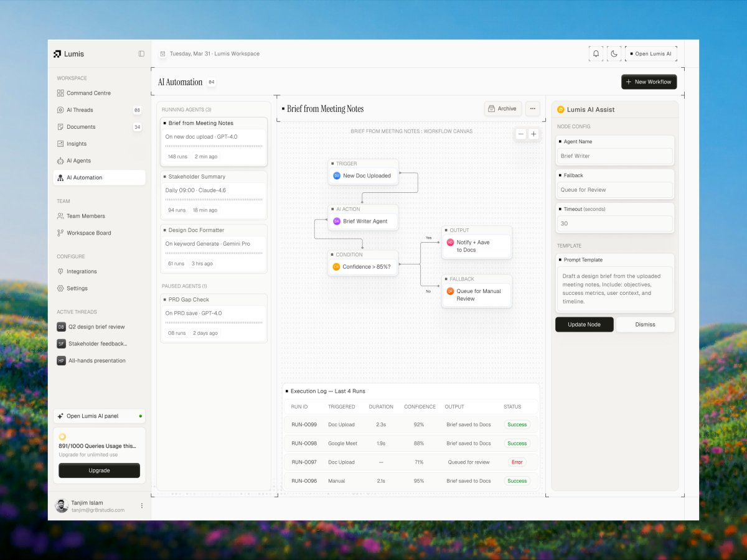This screenshot has width=747, height=560.
Task: Select the Brief Writer Agent node
Action: 364,217
